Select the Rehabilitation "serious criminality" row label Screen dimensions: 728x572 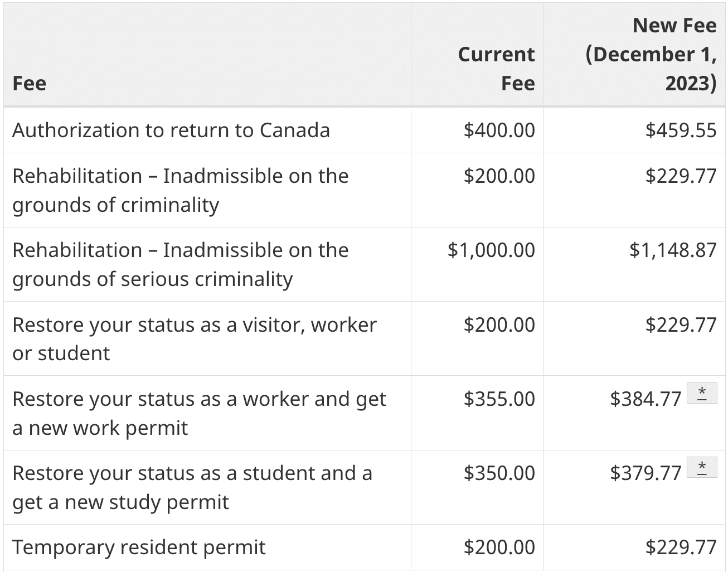(x=180, y=264)
